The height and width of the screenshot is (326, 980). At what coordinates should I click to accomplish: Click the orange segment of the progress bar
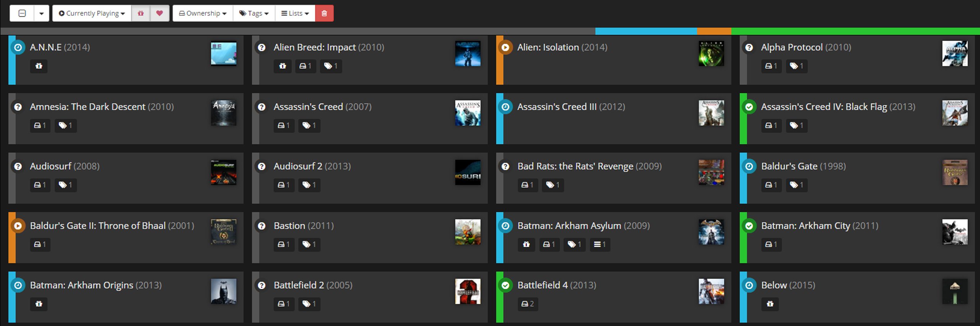pos(714,31)
